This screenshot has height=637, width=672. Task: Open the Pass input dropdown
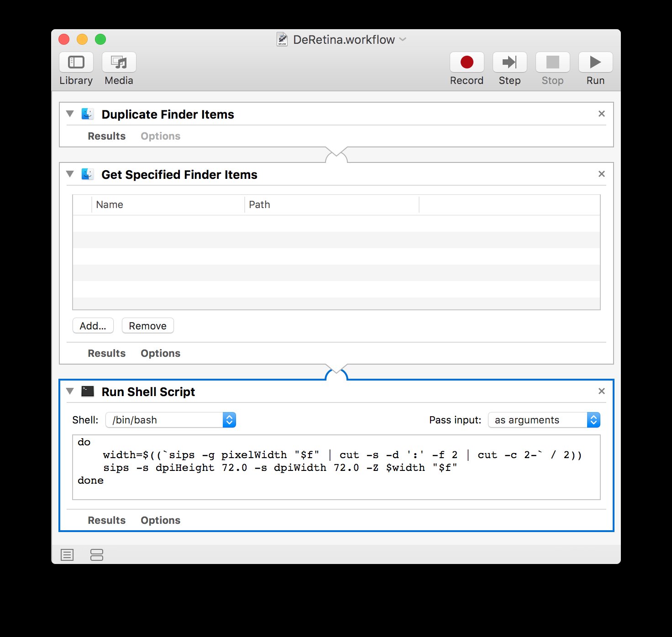(x=544, y=420)
